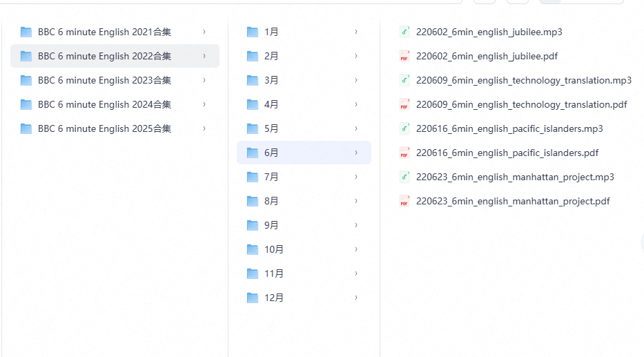Open folder label BBC 6 minute English 2023合集

tap(104, 81)
